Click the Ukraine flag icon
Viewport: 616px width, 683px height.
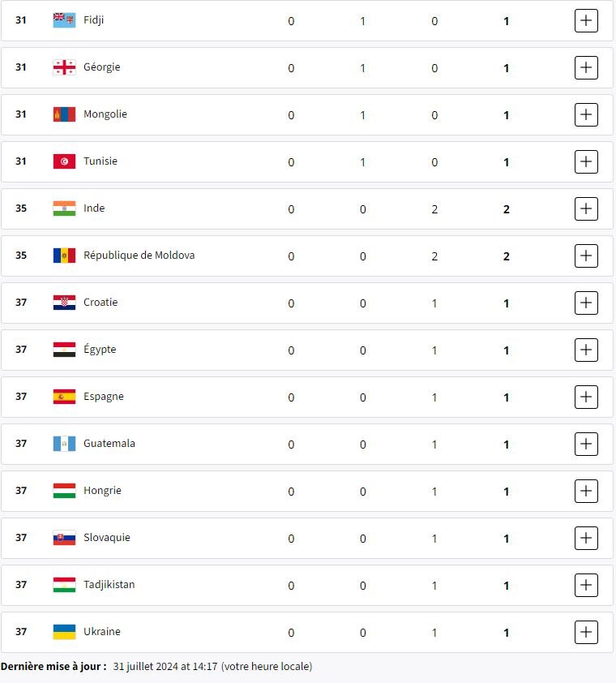pos(64,631)
